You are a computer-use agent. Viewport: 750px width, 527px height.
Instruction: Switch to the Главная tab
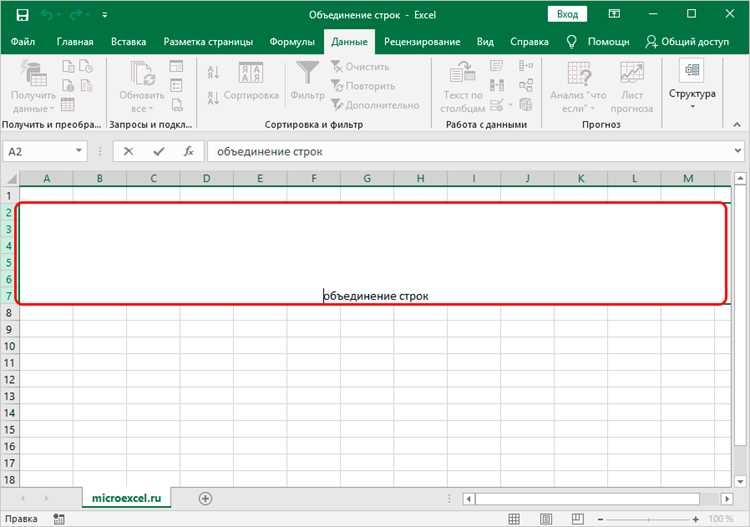pos(75,42)
